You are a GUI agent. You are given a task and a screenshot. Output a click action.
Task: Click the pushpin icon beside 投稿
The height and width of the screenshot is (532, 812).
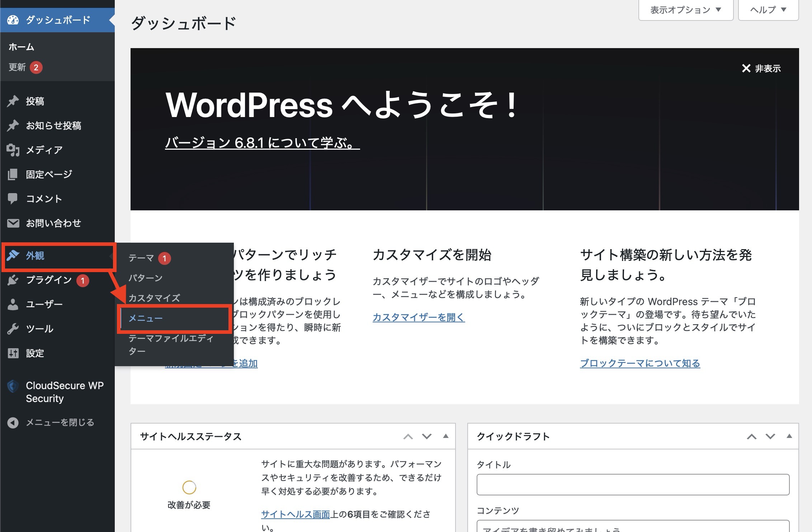pyautogui.click(x=13, y=101)
